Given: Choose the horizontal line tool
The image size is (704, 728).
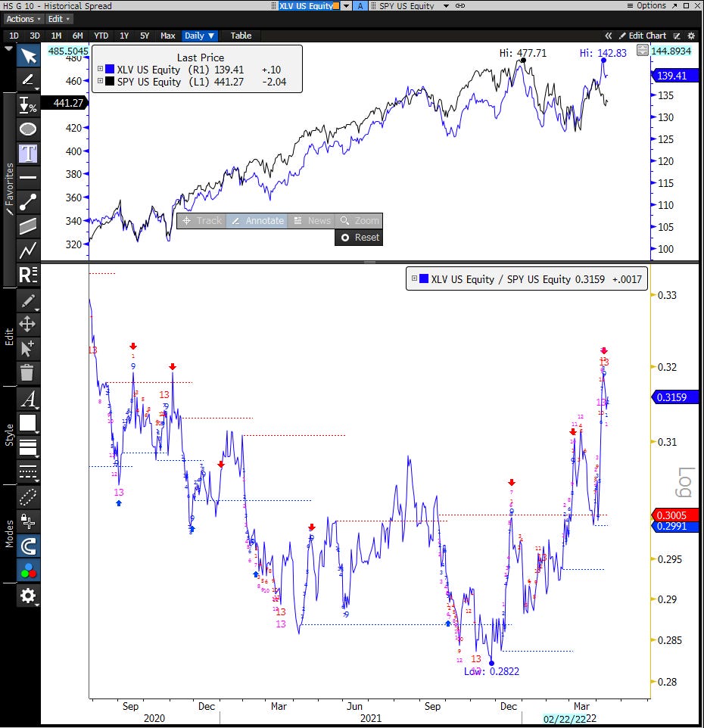Looking at the screenshot, I should 28,177.
